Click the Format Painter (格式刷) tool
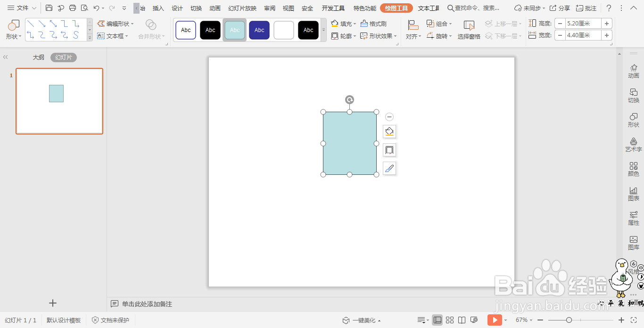Viewport: 644px width, 328px height. tap(373, 24)
